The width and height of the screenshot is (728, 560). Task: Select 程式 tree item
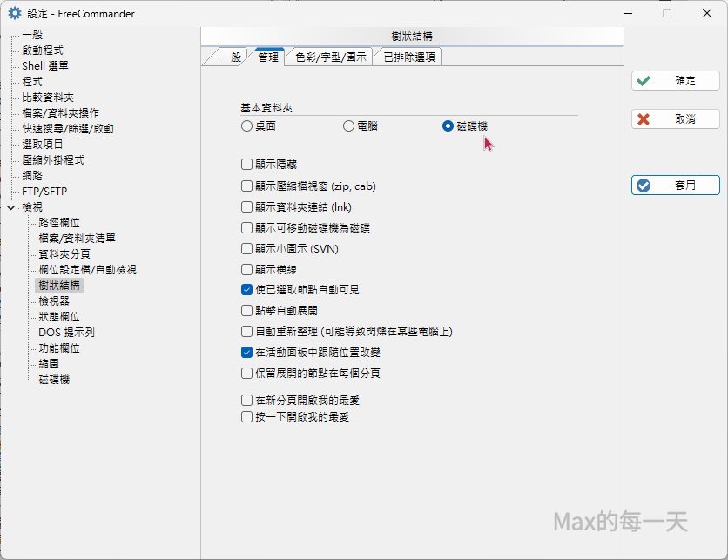(32, 82)
